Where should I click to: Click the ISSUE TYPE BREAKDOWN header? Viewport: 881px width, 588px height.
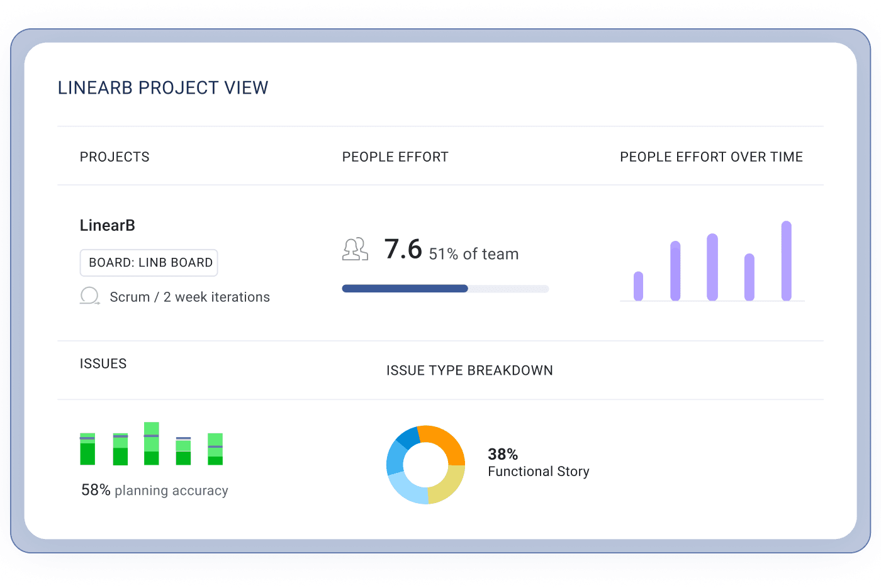(469, 371)
